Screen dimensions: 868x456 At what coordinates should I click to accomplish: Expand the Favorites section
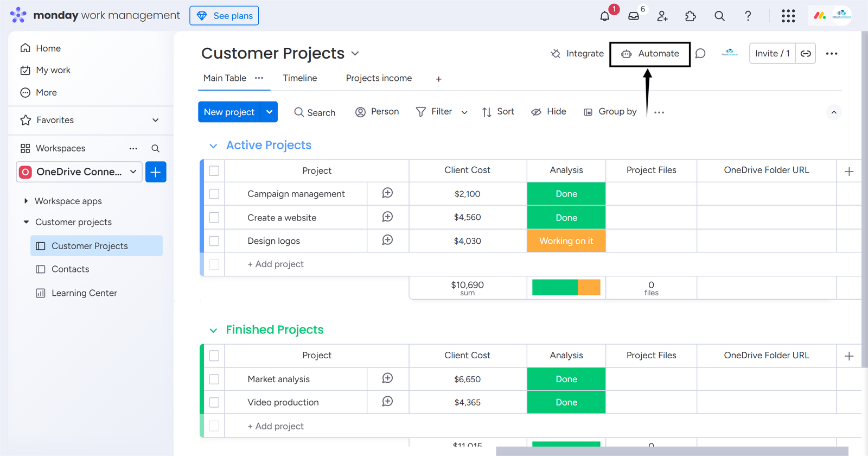pos(156,120)
